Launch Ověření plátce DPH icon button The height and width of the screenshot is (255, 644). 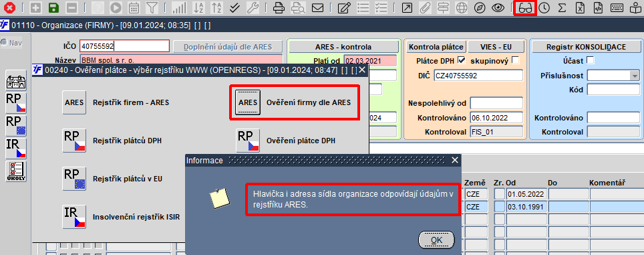[248, 141]
